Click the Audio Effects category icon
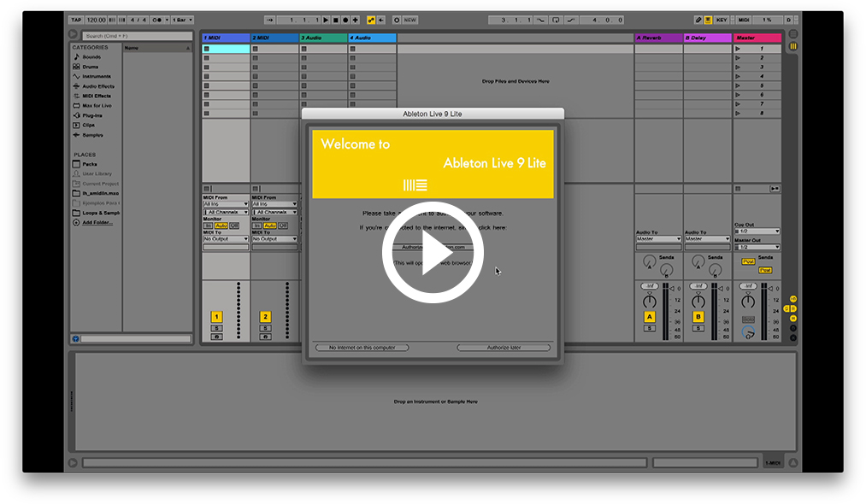This screenshot has height=504, width=866. point(77,86)
